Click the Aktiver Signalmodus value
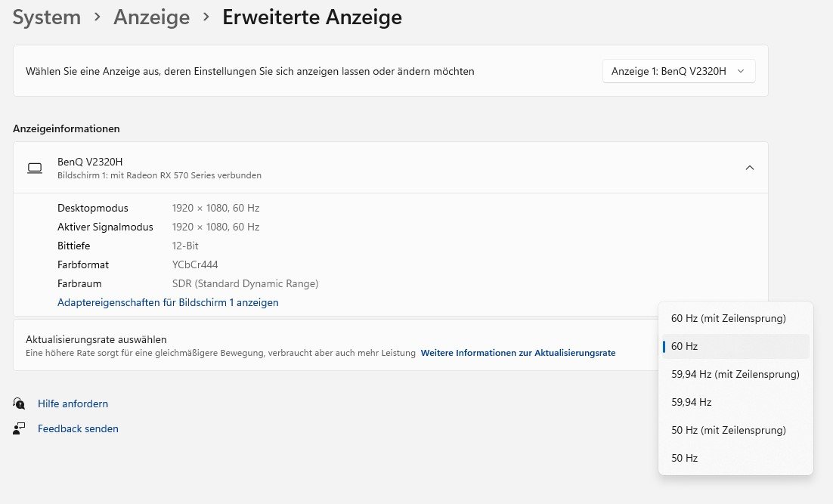 tap(215, 227)
